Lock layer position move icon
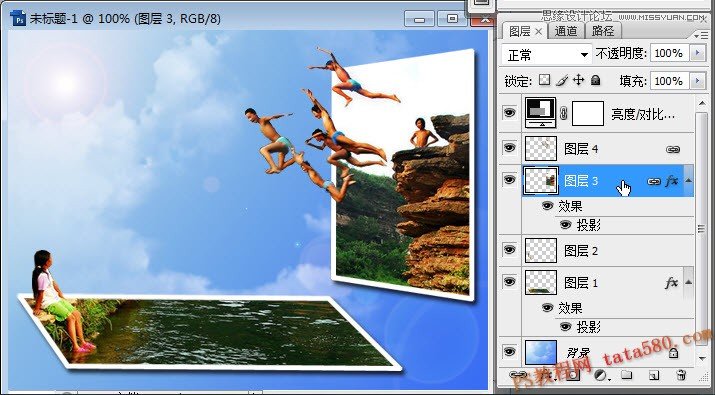The height and width of the screenshot is (395, 715). point(578,80)
